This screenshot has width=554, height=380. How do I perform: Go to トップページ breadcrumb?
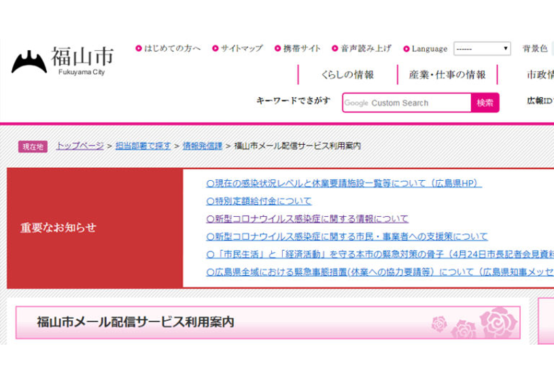point(80,146)
